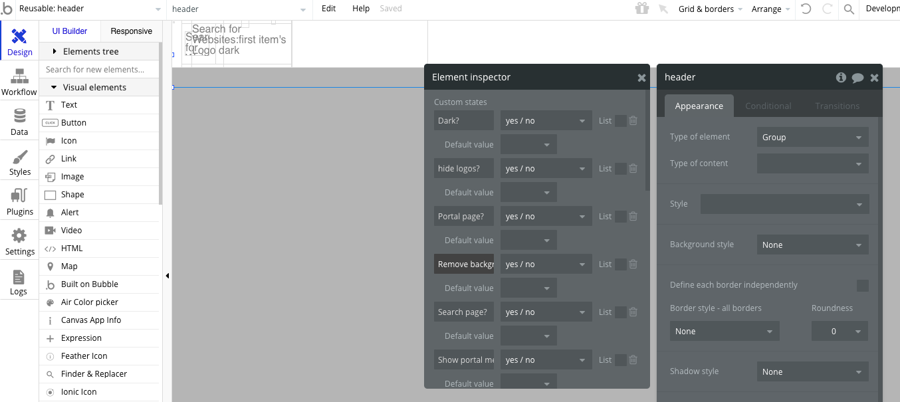Open the Data section
Viewport: 900px width, 402px height.
[19, 122]
